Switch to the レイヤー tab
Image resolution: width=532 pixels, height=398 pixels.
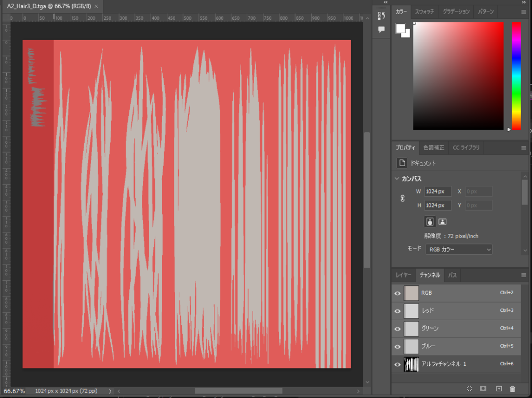(404, 275)
